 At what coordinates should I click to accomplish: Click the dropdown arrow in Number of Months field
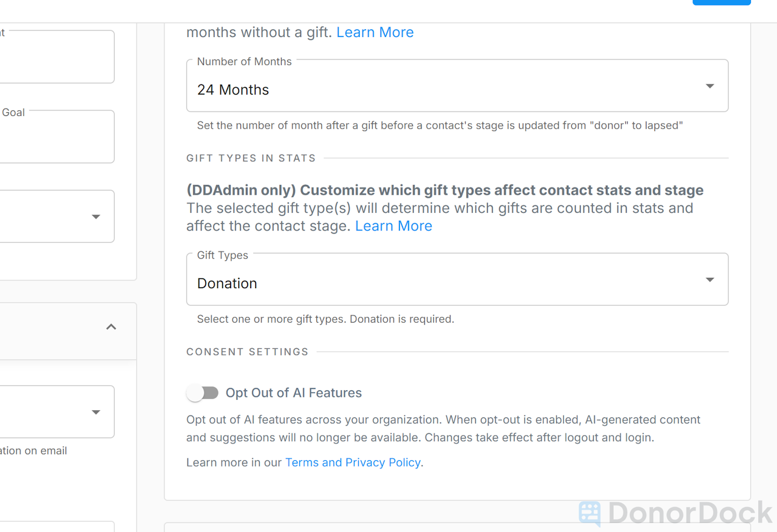[x=710, y=86]
